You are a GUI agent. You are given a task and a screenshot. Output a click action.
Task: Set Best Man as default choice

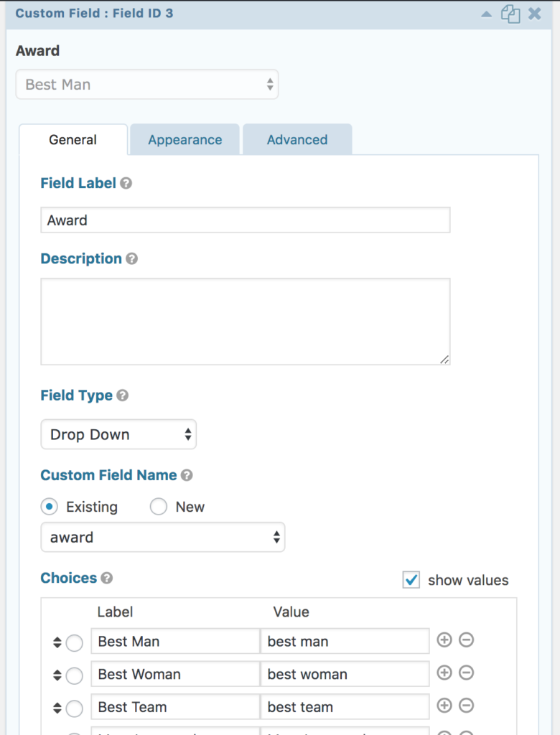pos(74,642)
